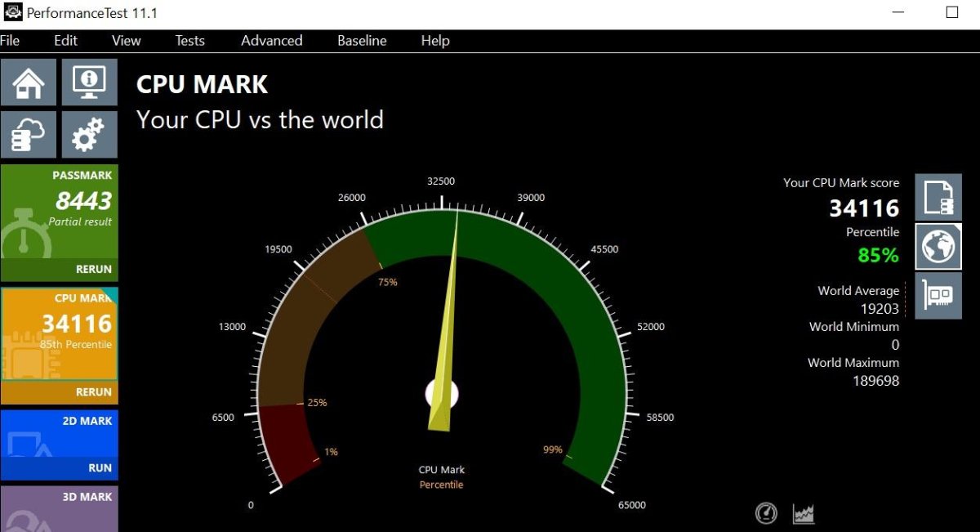Click the PerformanceTest app icon in title bar
Image resolution: width=980 pixels, height=532 pixels.
pos(11,12)
